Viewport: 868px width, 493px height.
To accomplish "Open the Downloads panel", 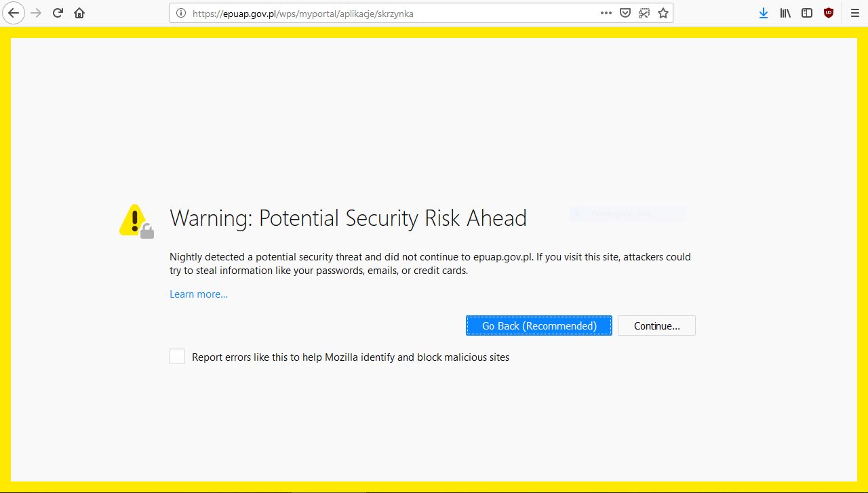I will [764, 13].
